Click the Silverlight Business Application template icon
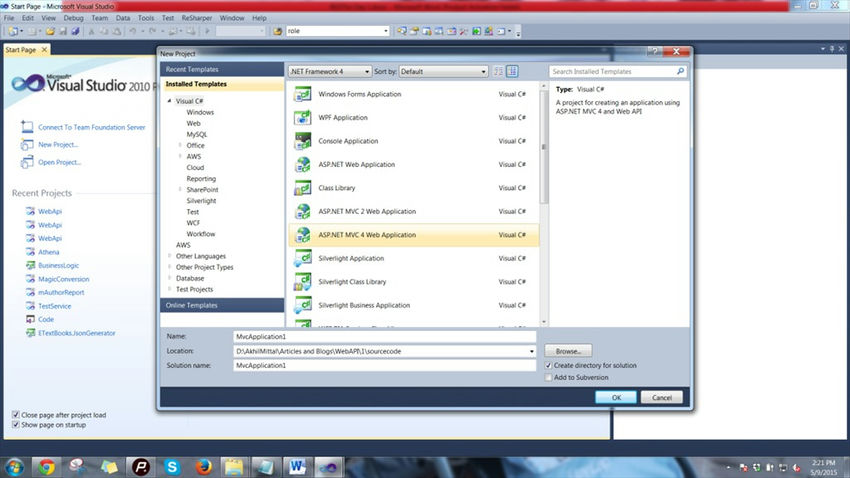850x478 pixels. click(x=302, y=305)
